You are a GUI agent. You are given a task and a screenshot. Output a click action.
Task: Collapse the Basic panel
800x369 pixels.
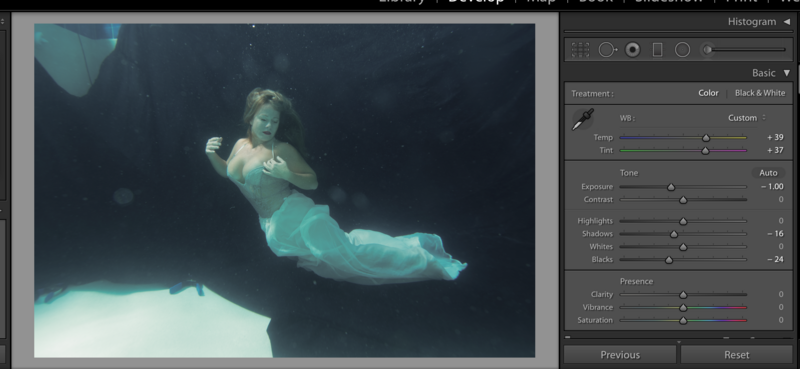pyautogui.click(x=787, y=73)
